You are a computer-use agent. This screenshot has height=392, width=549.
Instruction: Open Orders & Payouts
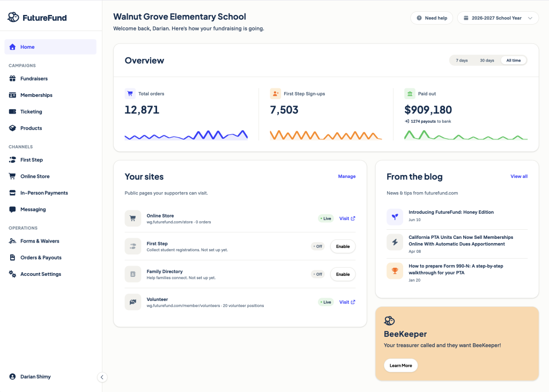[50, 258]
